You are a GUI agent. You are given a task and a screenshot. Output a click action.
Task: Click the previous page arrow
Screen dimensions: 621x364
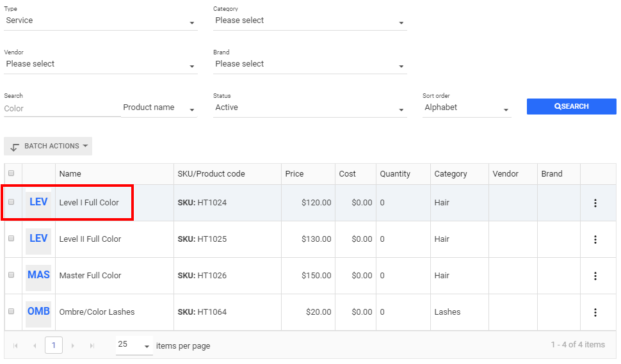pyautogui.click(x=35, y=345)
